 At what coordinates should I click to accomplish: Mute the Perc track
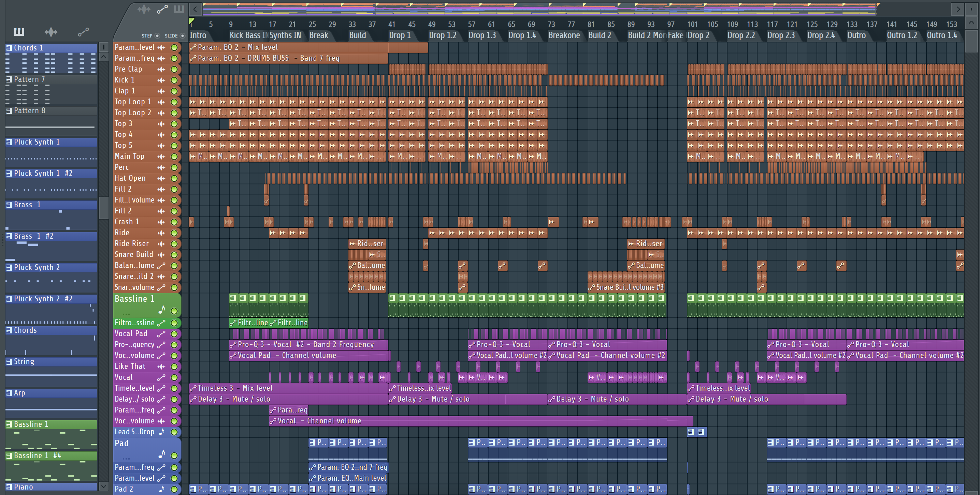coord(174,168)
